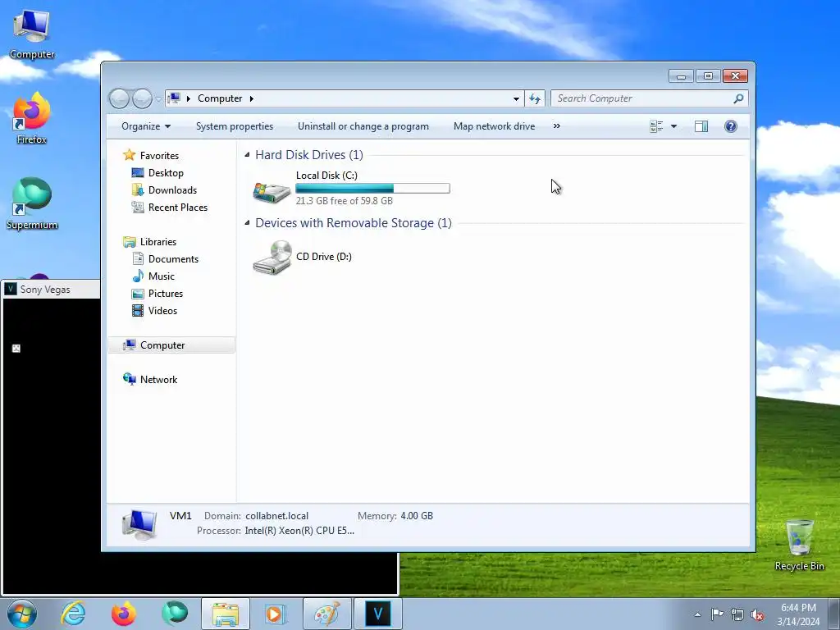Screen dimensions: 840x630
Task: Click the Local Disk (C:) usage bar
Action: (373, 189)
